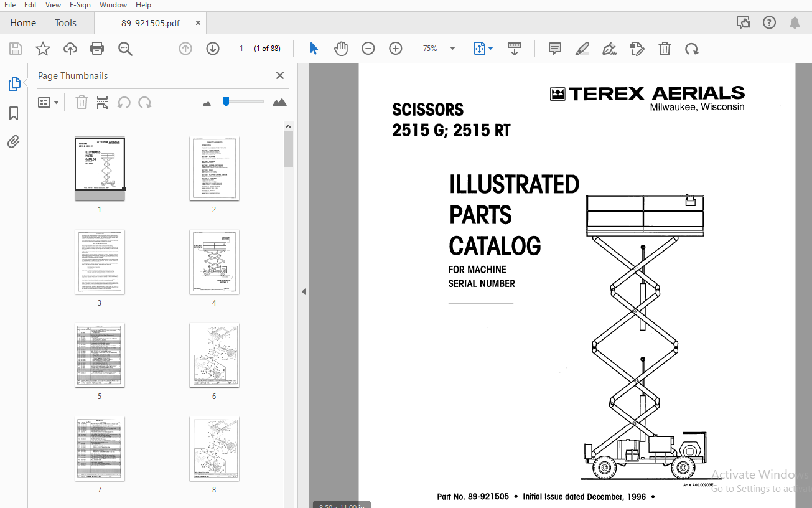Zoom in with plus circle icon
This screenshot has height=508, width=812.
click(396, 49)
